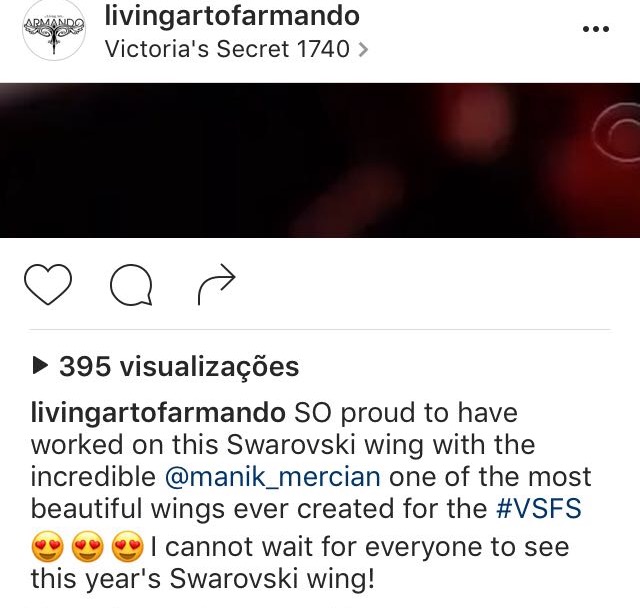This screenshot has width=640, height=608.
Task: Open the three-dot options menu
Action: tap(596, 29)
